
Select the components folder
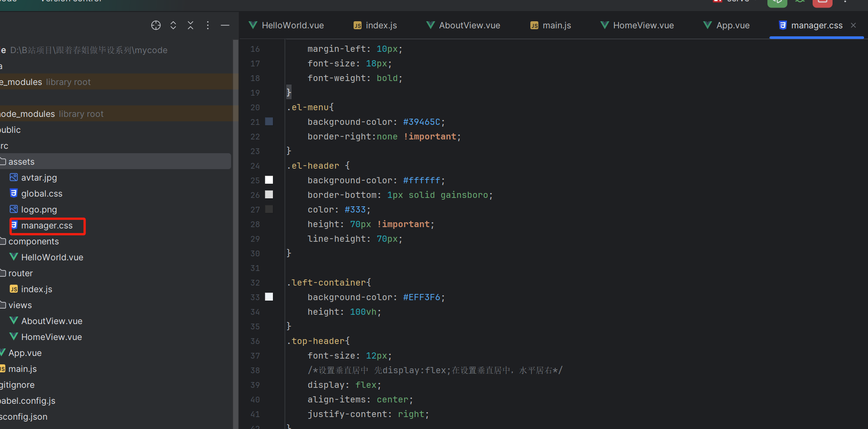pyautogui.click(x=34, y=241)
